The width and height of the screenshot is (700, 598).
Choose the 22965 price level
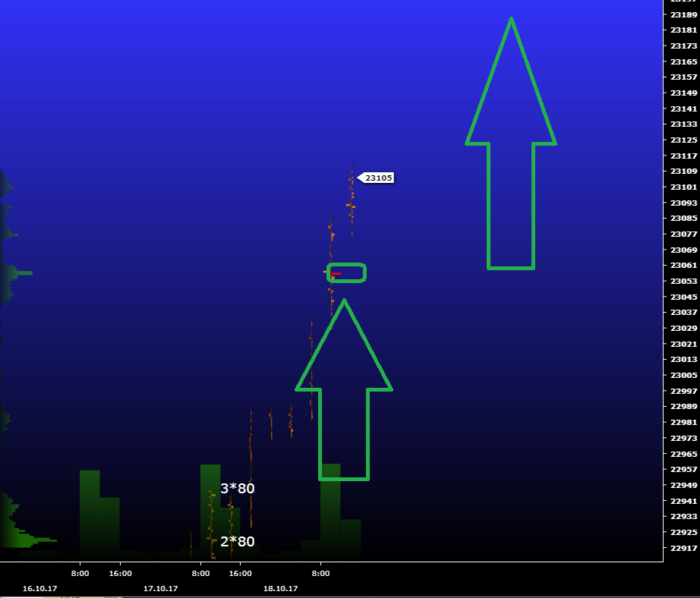[683, 453]
